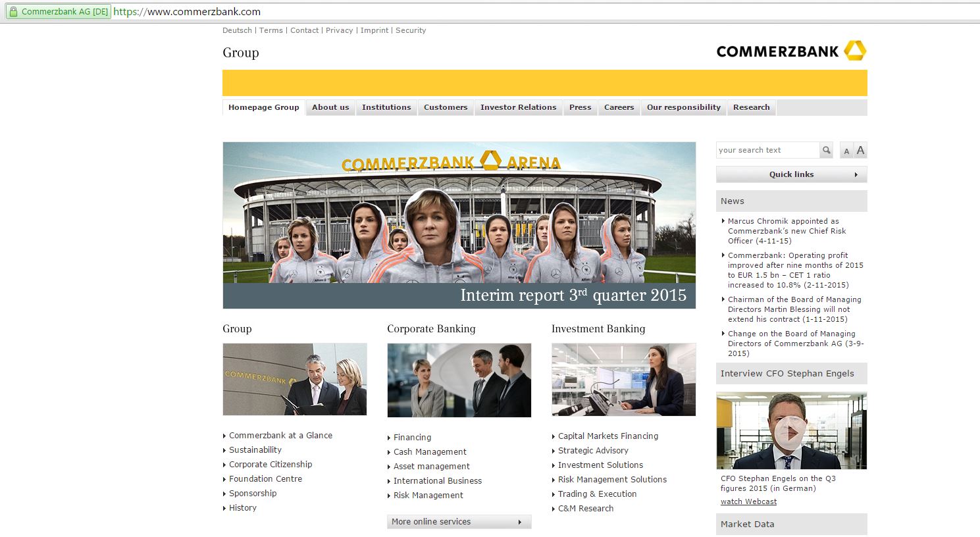Open the Sustainability link
This screenshot has width=980, height=537.
pyautogui.click(x=255, y=450)
